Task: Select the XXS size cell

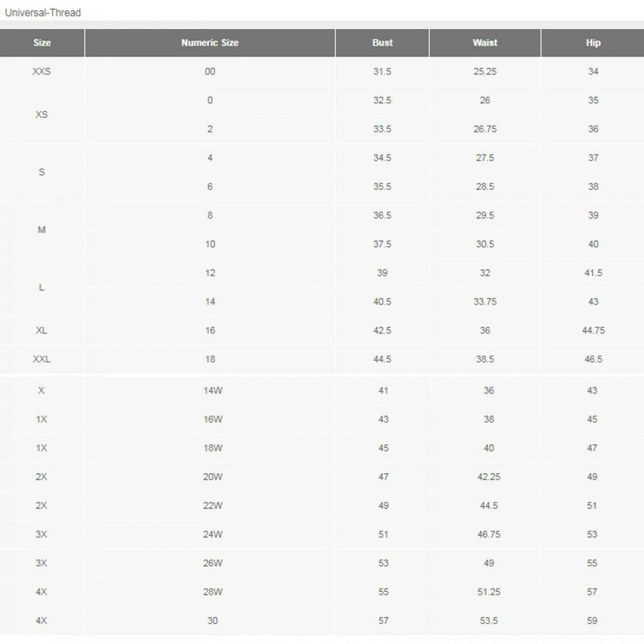Action: tap(42, 72)
